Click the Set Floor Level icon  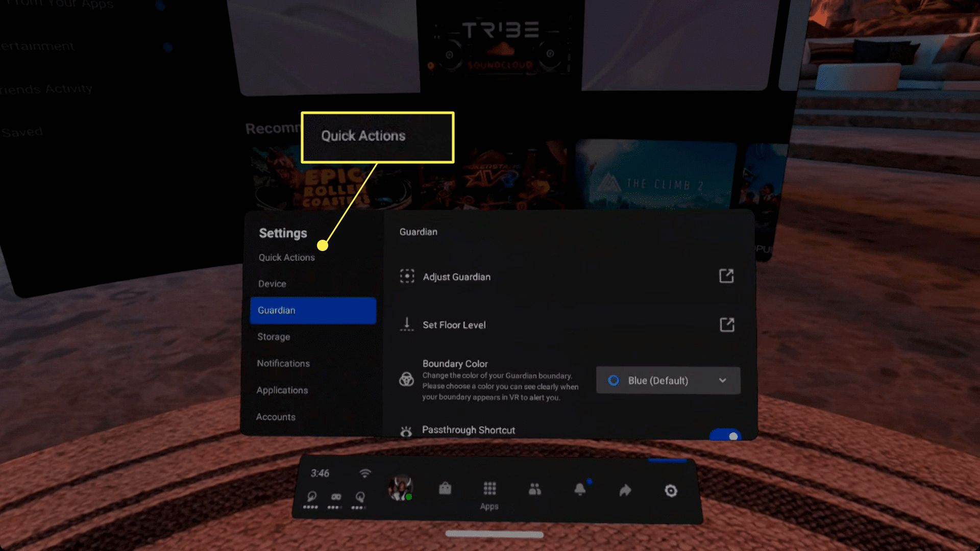(x=406, y=324)
